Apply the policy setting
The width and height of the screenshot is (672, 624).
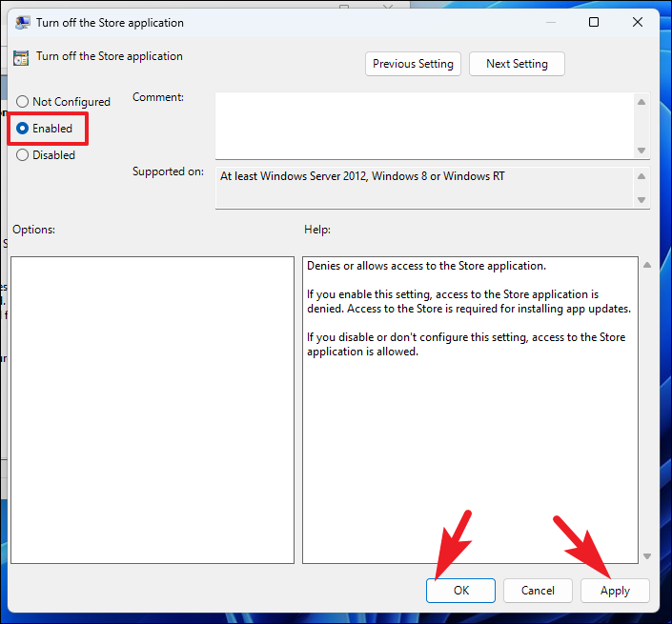pos(615,591)
